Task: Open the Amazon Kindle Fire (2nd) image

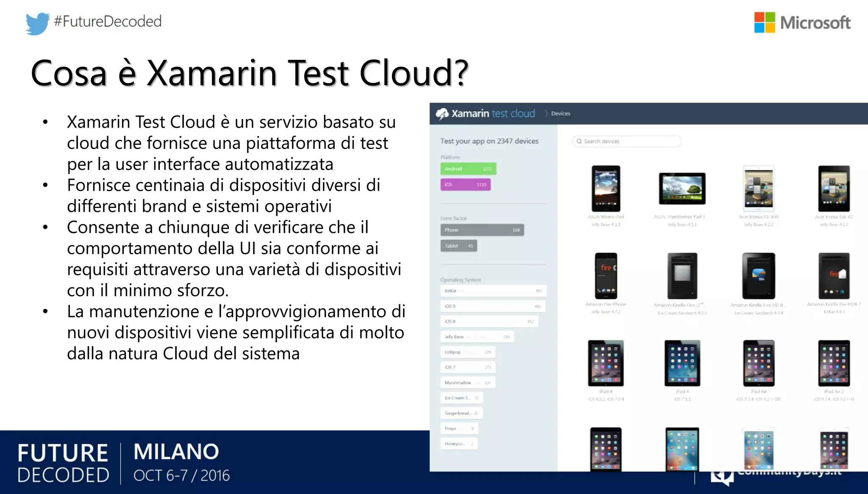Action: click(682, 276)
